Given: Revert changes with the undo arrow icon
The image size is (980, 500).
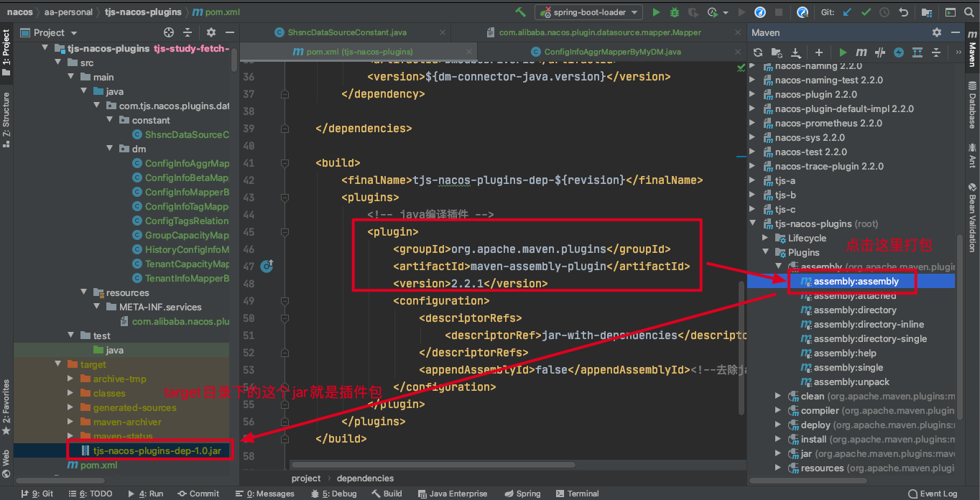Looking at the screenshot, I should click(902, 12).
